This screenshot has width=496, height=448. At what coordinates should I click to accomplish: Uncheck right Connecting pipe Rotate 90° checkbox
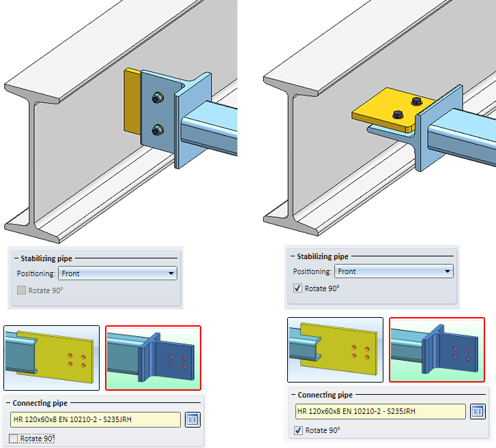click(298, 430)
